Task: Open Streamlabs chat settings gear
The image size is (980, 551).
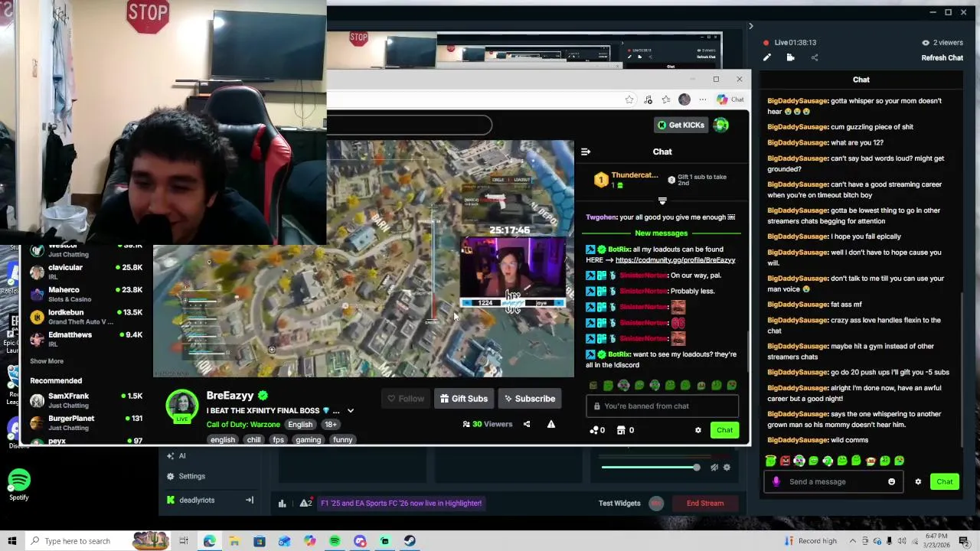Action: coord(918,482)
